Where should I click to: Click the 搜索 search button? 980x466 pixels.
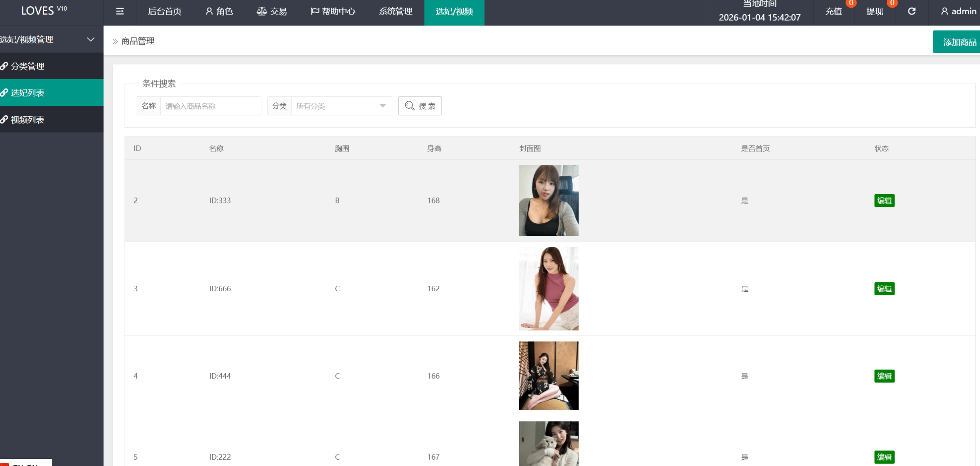[420, 106]
